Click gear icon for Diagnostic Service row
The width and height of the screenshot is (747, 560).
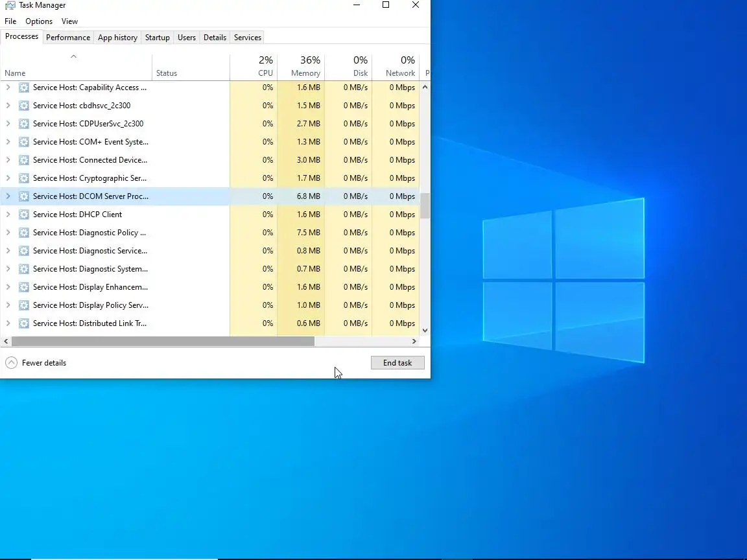pyautogui.click(x=24, y=250)
